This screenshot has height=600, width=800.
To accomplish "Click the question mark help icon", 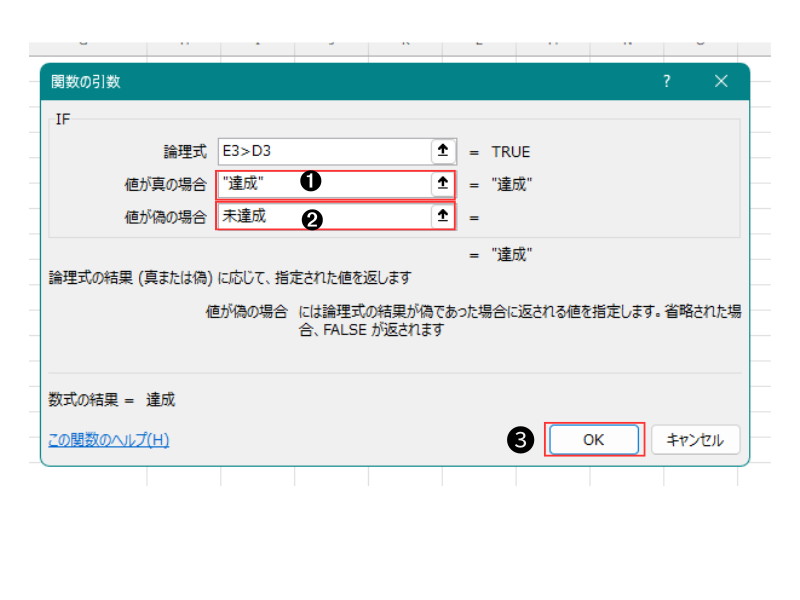I will (667, 82).
